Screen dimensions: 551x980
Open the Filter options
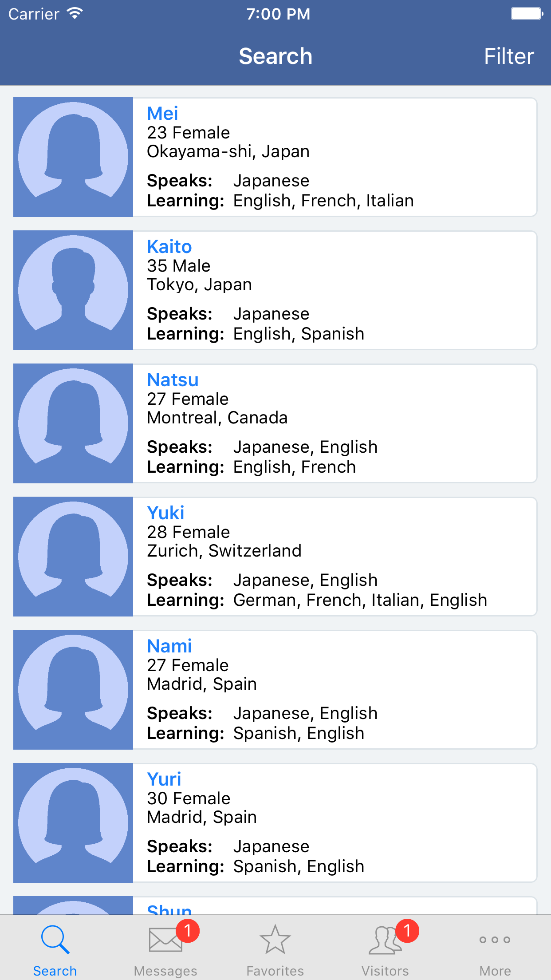[x=509, y=56]
